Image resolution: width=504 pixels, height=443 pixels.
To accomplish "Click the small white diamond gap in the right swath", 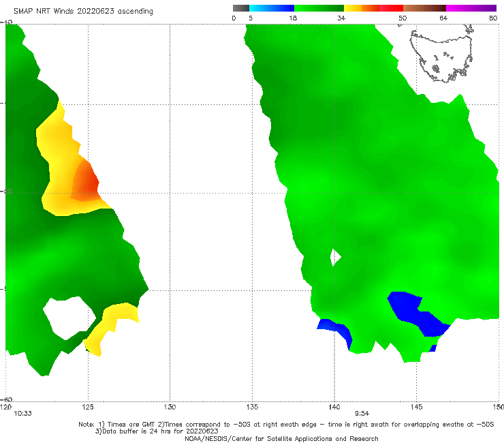I will tap(335, 258).
